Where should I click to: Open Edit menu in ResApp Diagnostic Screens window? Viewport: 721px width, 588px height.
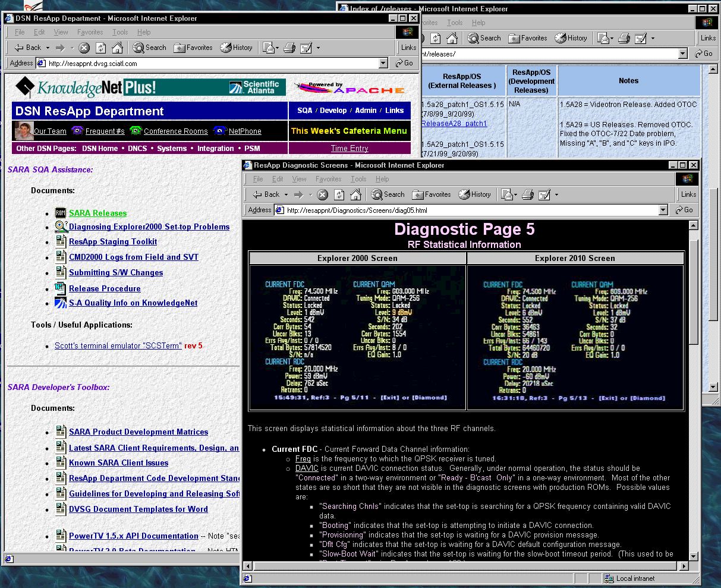278,179
